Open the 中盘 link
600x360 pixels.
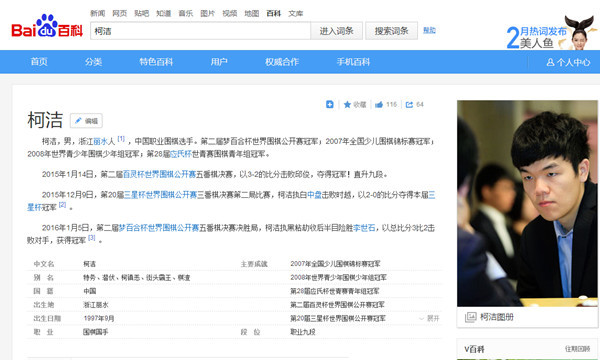[314, 195]
